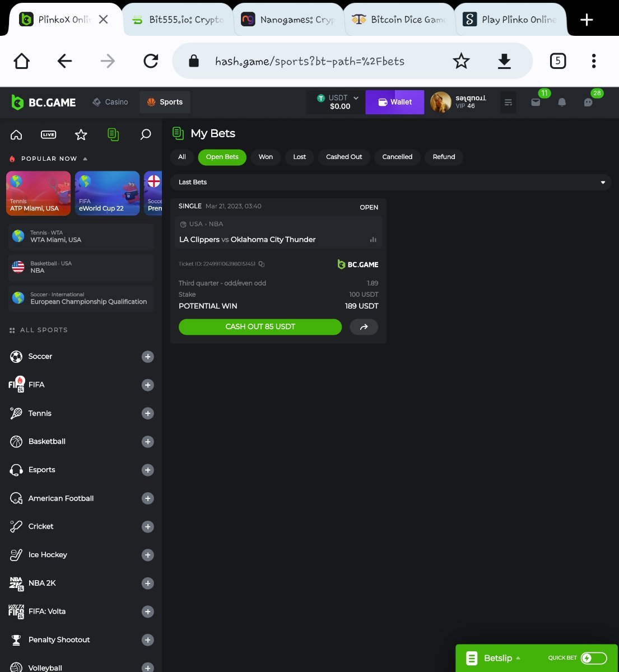
Task: Open match statistics bar chart icon
Action: 373,240
